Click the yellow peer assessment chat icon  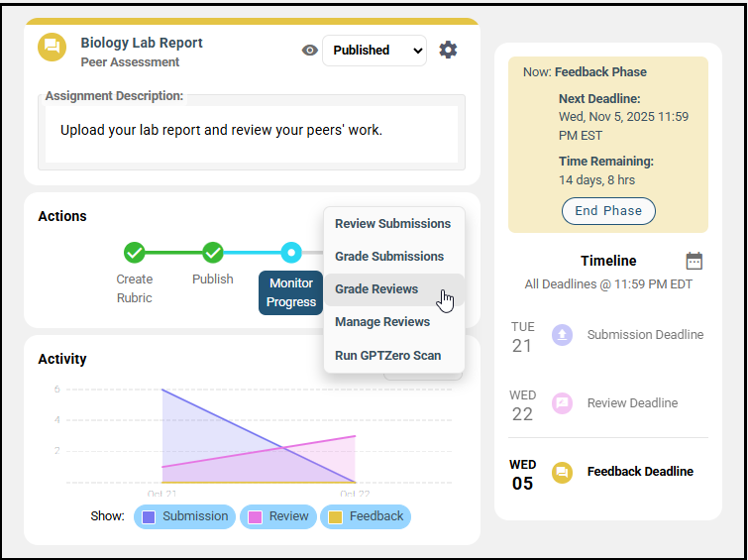tap(52, 47)
